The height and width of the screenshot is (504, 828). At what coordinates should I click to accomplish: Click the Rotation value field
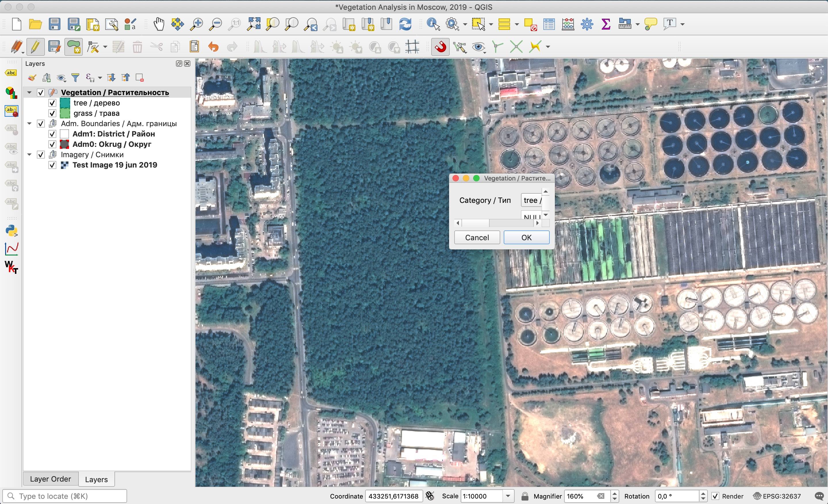[x=677, y=496]
